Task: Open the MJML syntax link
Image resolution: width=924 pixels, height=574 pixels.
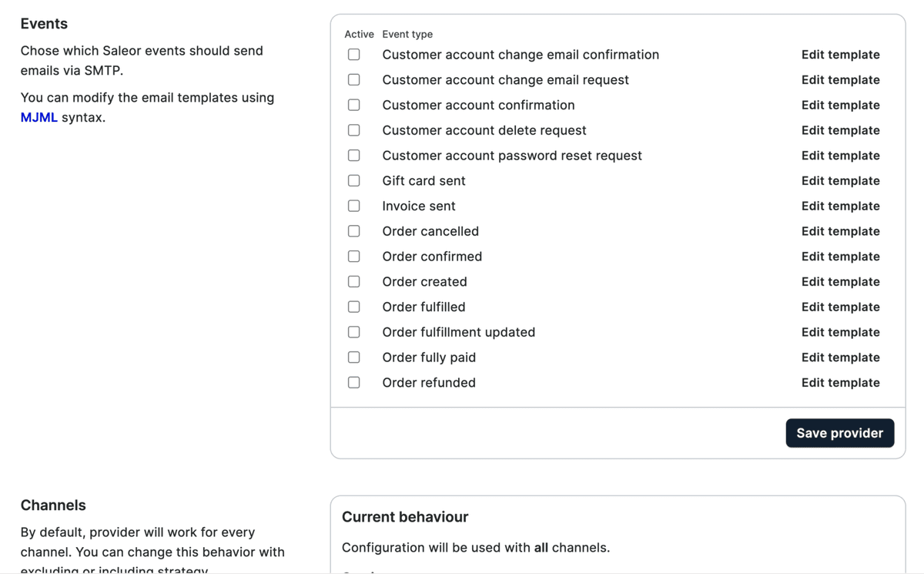Action: [x=39, y=118]
